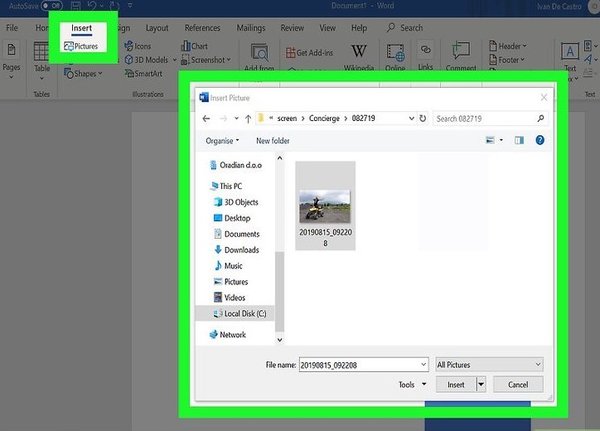Click the New folder button
The image size is (600, 431).
coord(273,141)
